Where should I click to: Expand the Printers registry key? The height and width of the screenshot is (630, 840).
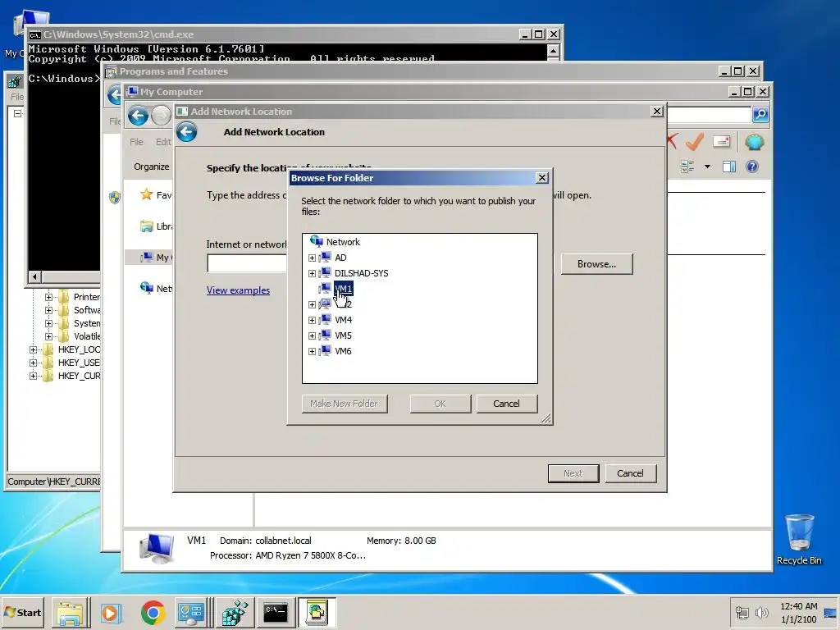coord(48,297)
